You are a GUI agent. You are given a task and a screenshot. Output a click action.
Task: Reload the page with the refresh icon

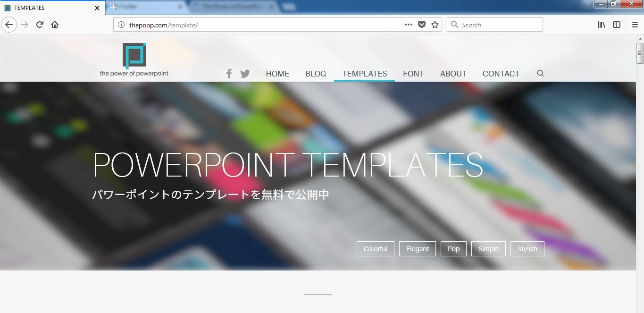40,25
